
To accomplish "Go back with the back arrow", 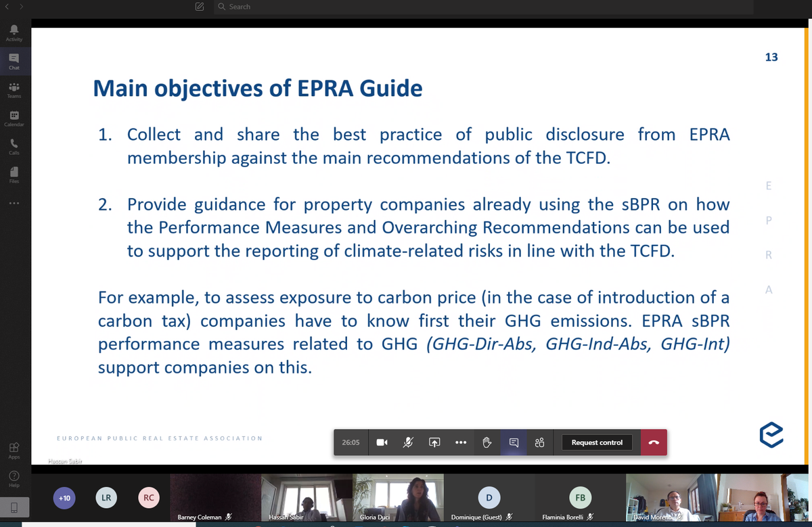I will click(x=6, y=7).
